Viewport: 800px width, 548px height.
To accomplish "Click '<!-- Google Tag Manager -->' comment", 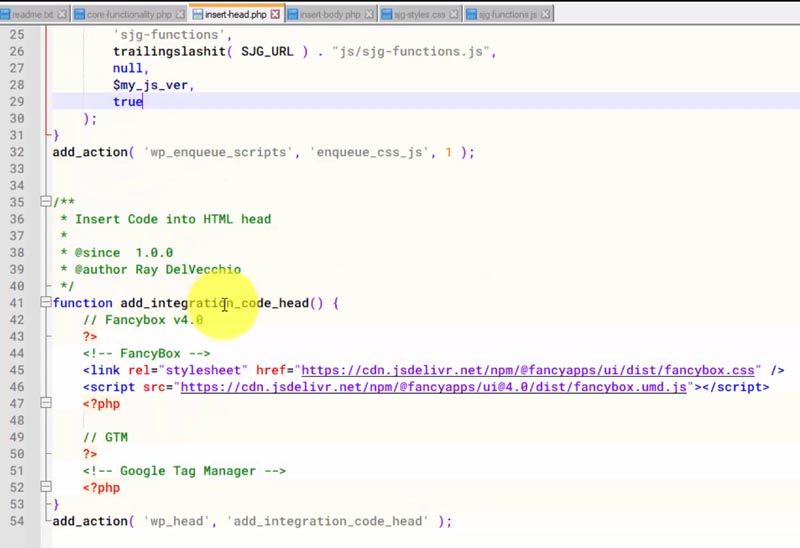I will point(184,471).
